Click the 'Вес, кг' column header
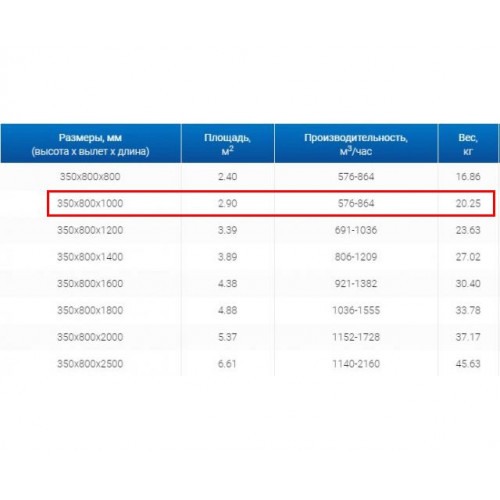Viewport: 500px width, 500px height. [468, 144]
